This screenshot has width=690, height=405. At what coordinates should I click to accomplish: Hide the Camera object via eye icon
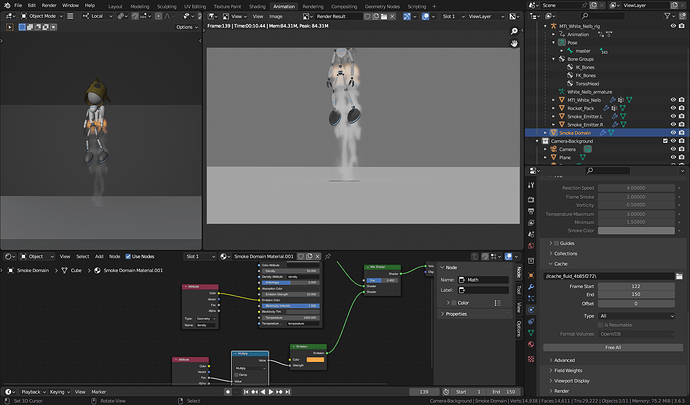pos(673,149)
